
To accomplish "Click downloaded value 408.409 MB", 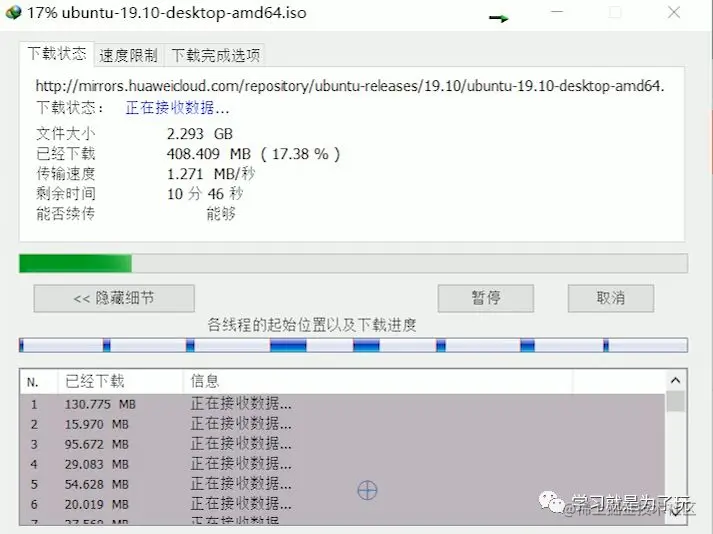I will (x=209, y=154).
